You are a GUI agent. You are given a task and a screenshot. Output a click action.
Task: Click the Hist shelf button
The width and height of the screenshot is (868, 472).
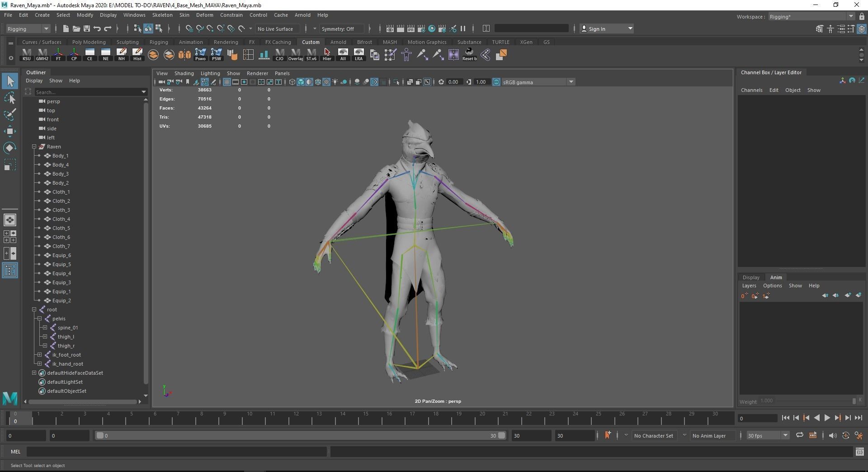[137, 55]
